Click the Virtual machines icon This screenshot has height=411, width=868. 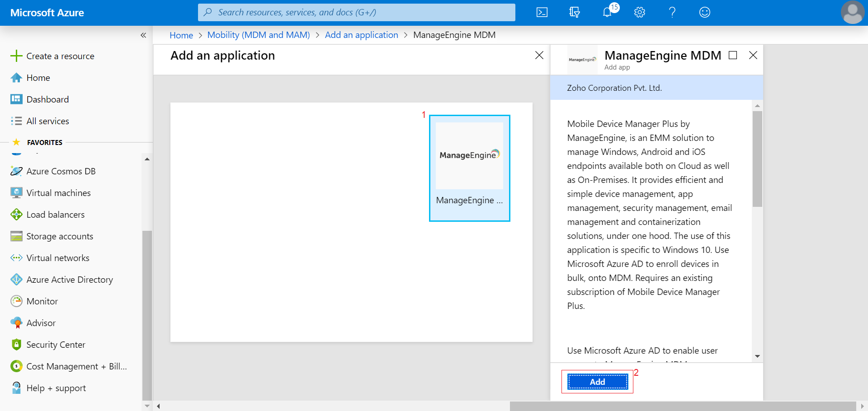click(x=16, y=193)
